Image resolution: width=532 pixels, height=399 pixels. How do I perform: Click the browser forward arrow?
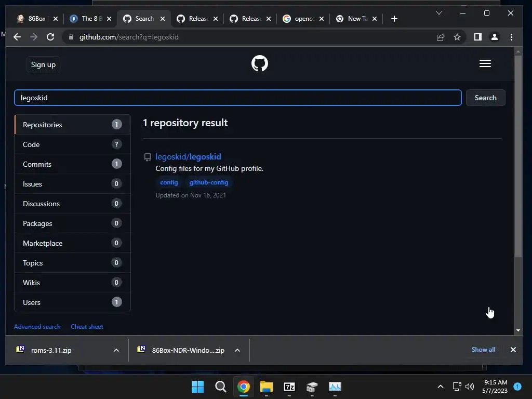pos(34,37)
